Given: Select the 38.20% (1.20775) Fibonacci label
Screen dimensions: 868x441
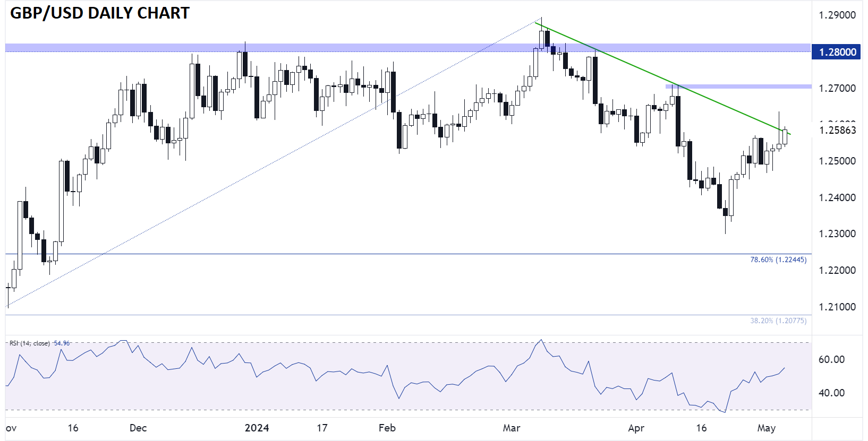Looking at the screenshot, I should [778, 321].
